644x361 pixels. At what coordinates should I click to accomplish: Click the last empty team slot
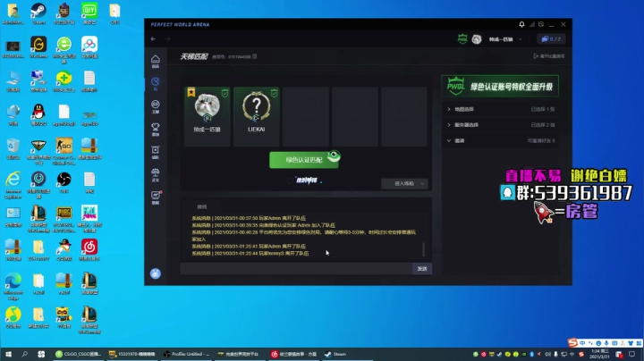point(404,116)
